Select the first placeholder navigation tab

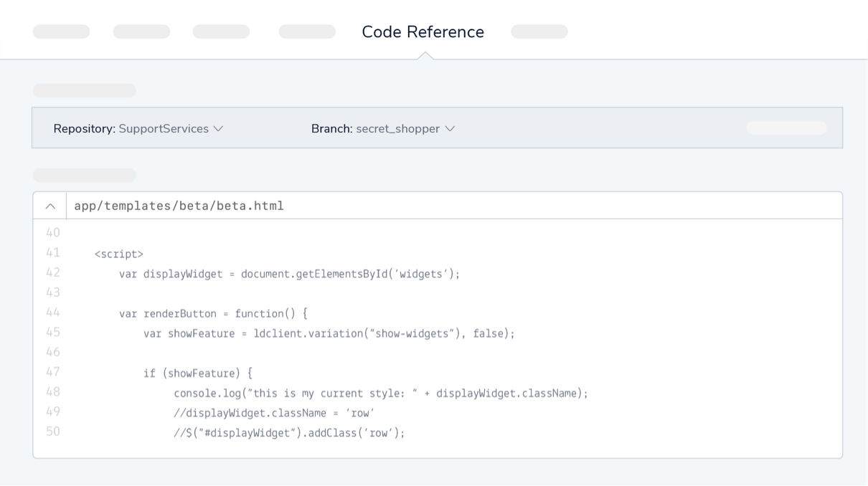point(61,32)
